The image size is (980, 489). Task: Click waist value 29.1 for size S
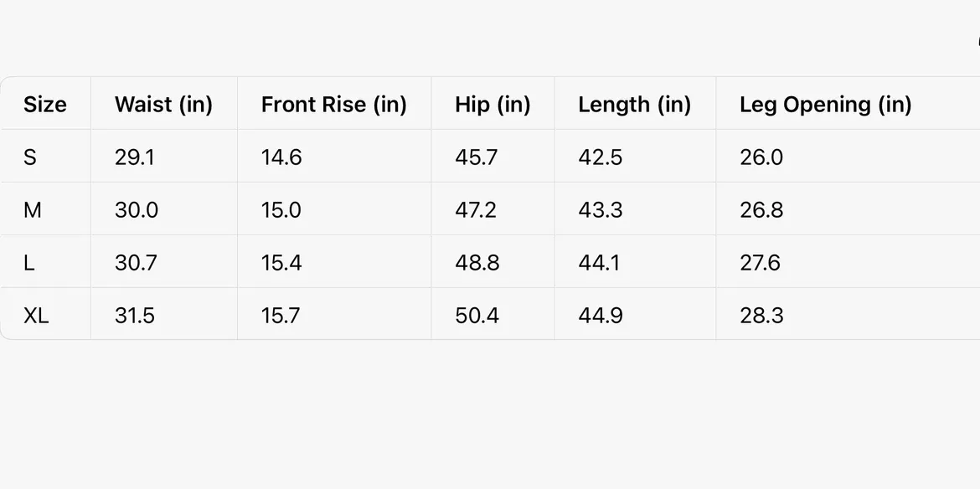pos(134,157)
